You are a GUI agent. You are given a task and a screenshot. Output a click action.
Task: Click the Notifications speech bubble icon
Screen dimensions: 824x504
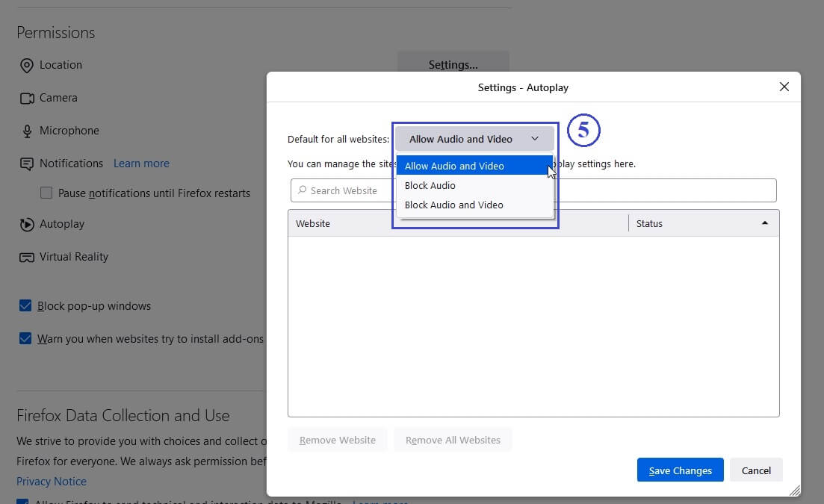coord(26,164)
